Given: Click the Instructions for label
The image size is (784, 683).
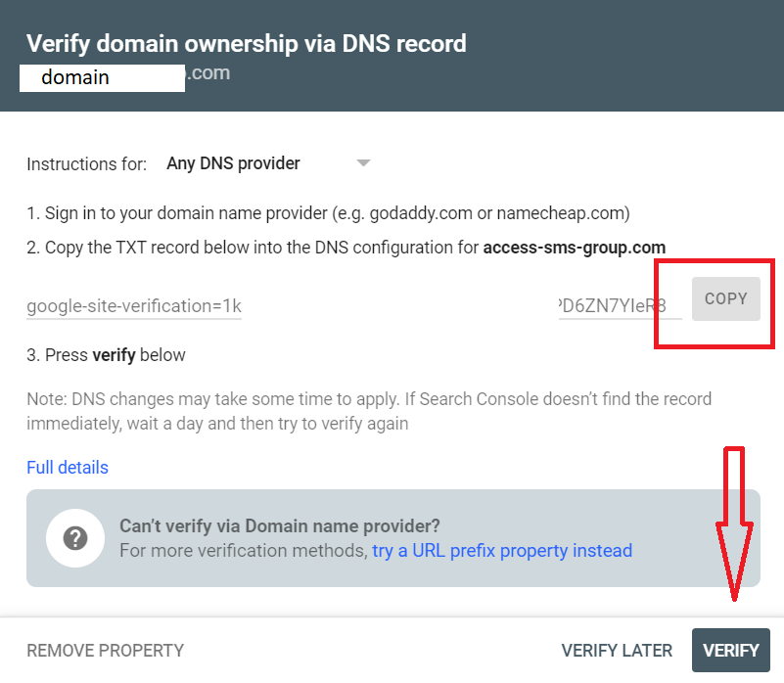Looking at the screenshot, I should tap(87, 164).
